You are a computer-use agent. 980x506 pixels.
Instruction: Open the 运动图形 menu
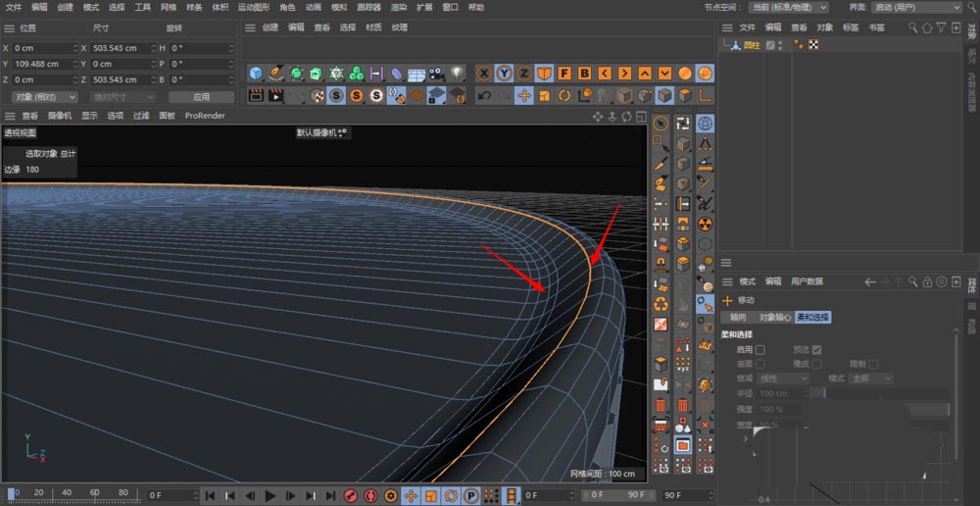click(254, 7)
